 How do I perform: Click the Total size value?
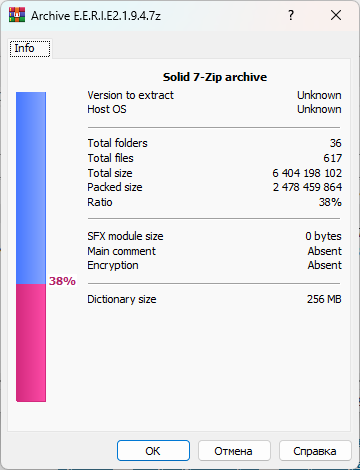[x=307, y=173]
